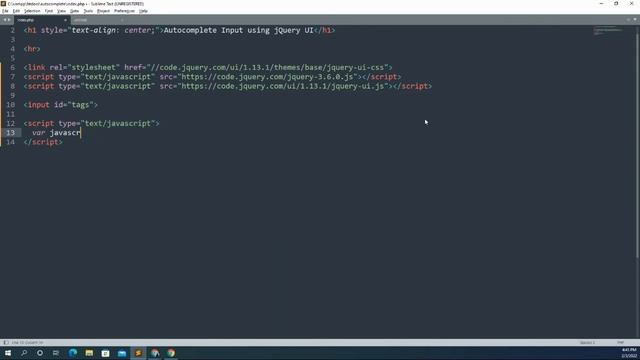Open the Tools menu

[x=88, y=11]
